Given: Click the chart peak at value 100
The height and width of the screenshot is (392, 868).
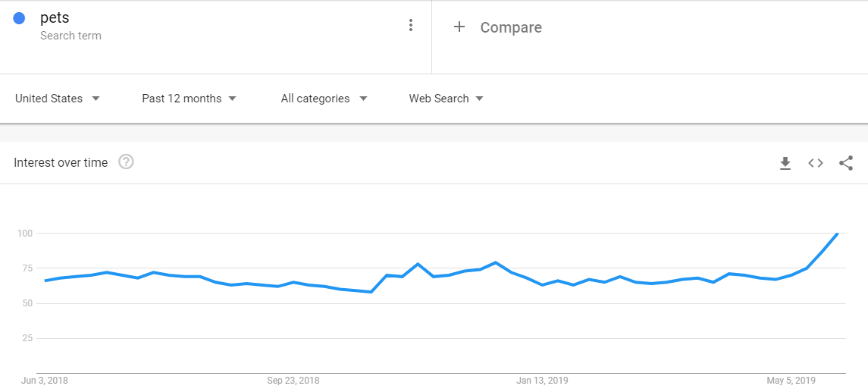Looking at the screenshot, I should [838, 234].
